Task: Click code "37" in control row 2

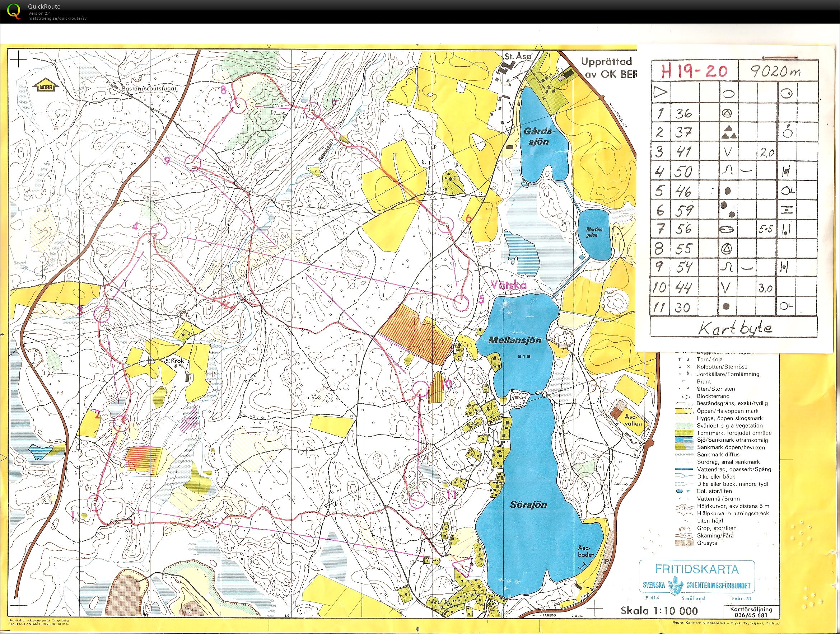Action: [x=683, y=132]
